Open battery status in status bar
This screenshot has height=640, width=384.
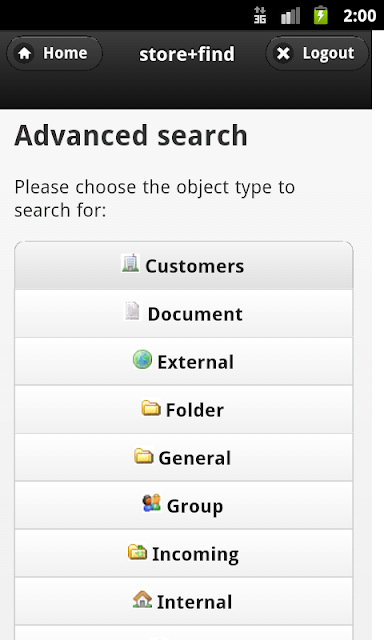[x=321, y=16]
